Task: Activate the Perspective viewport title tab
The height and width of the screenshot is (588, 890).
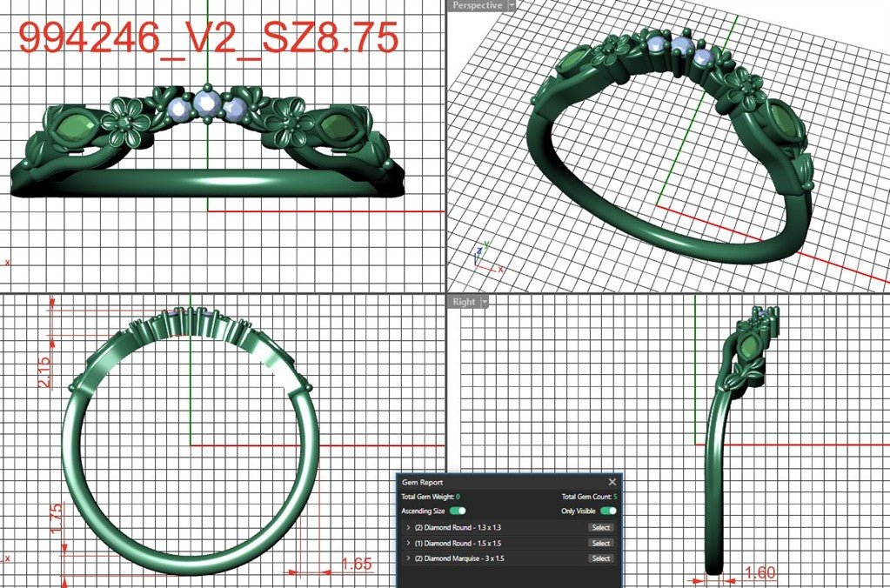Action: click(x=477, y=5)
